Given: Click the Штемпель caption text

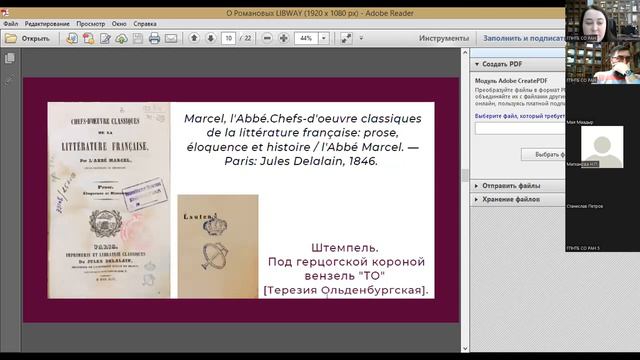Looking at the screenshot, I should (345, 248).
